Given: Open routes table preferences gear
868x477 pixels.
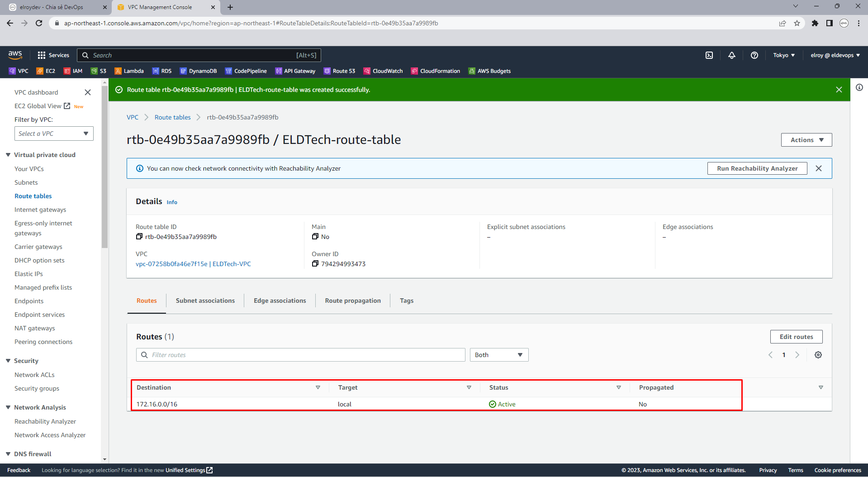Looking at the screenshot, I should 818,355.
